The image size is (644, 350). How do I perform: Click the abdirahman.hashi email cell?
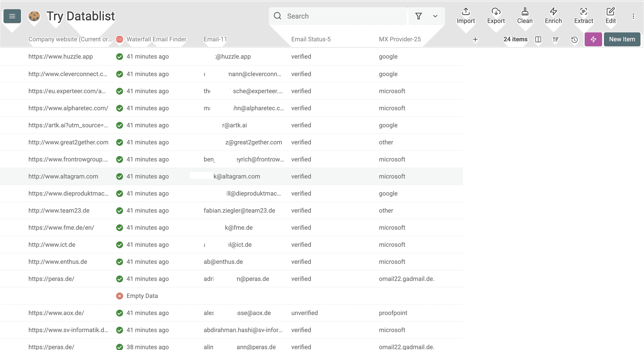[x=243, y=330]
